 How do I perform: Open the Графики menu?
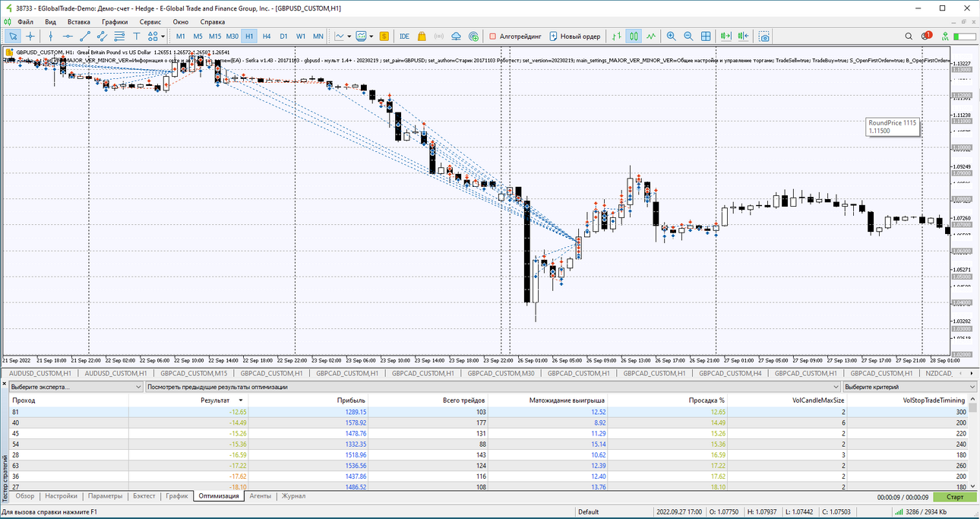coord(115,22)
